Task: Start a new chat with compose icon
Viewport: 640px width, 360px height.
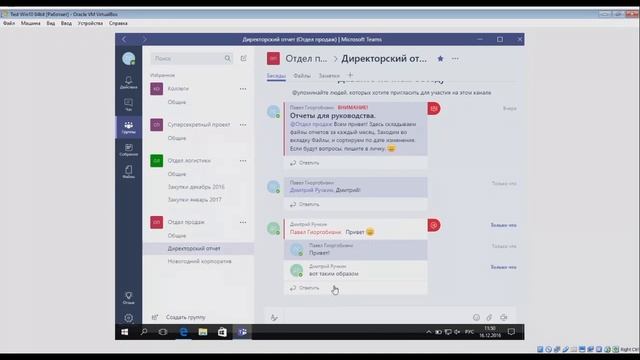Action: click(x=244, y=58)
